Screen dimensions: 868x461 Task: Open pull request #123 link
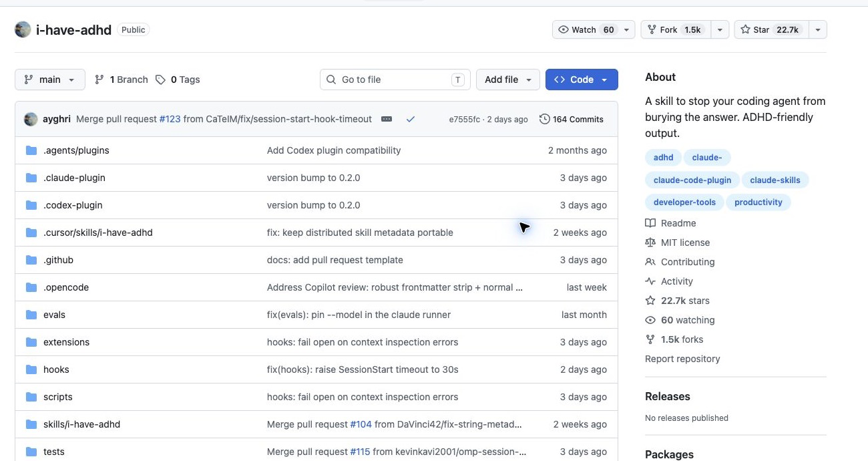coord(170,119)
